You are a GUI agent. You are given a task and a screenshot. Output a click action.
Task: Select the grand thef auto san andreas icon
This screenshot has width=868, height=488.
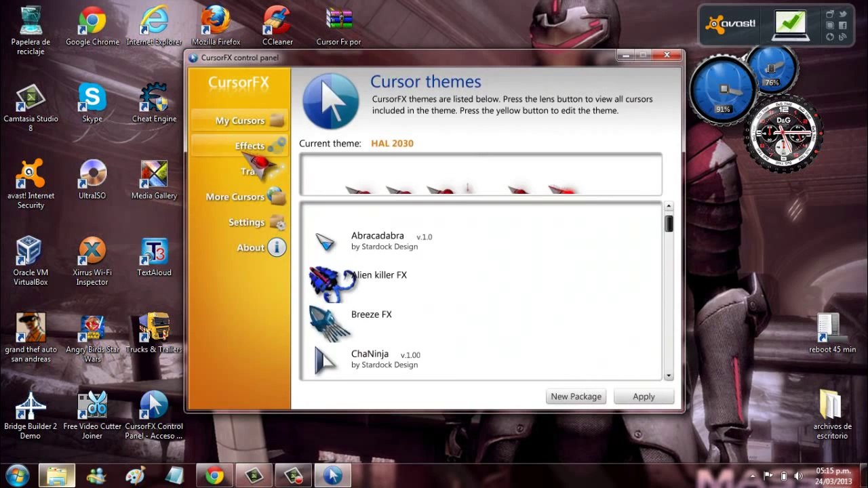tap(31, 338)
